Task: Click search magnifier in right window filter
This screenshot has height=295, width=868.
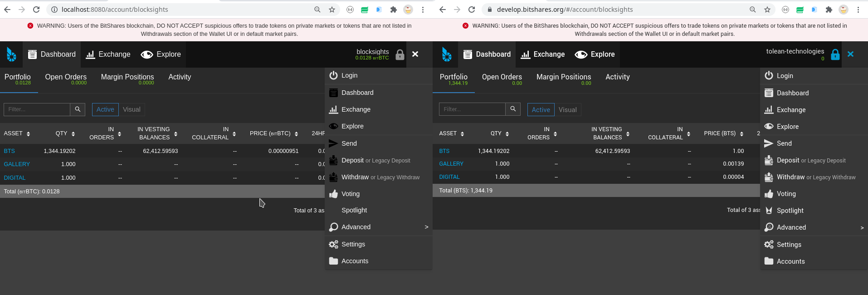Action: 513,109
